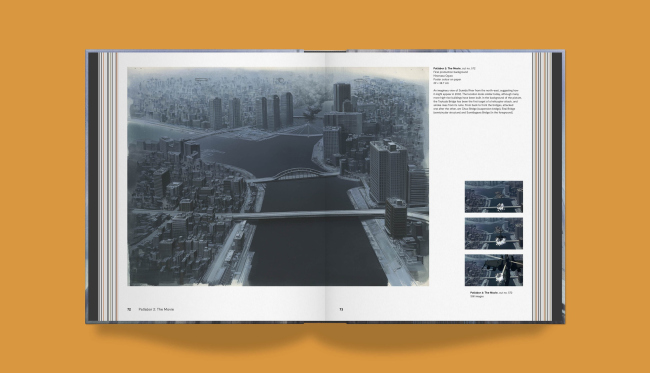Click the caption below the still images
Viewport: 650px width, 373px height.
tap(491, 294)
